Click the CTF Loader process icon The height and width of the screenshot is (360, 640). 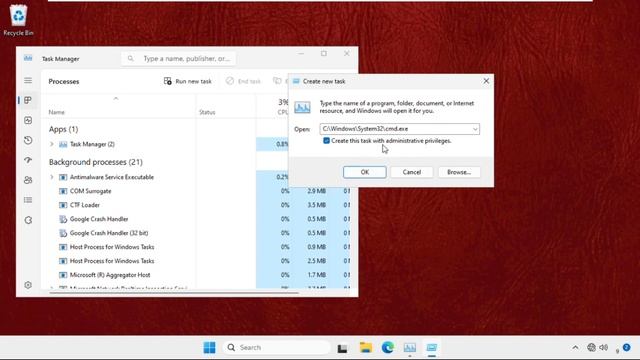pos(63,205)
